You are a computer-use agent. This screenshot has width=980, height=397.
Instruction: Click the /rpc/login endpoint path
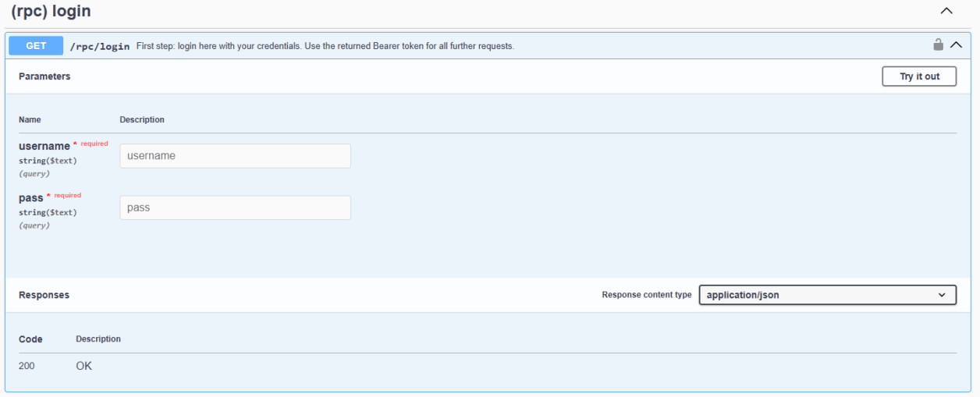point(100,47)
